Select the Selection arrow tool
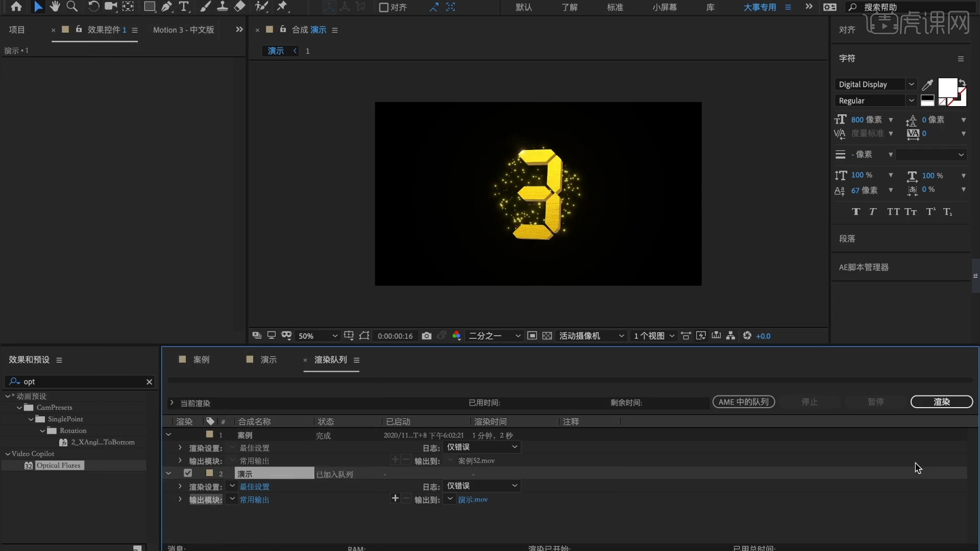This screenshot has height=551, width=980. point(38,7)
